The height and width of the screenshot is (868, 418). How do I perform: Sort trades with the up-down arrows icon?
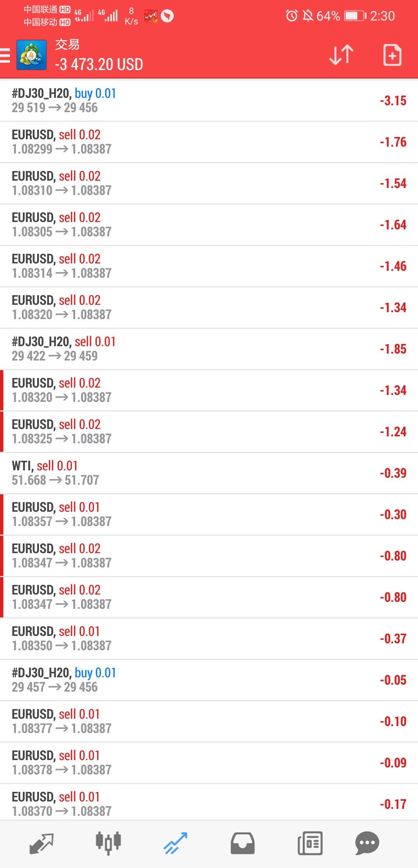341,55
